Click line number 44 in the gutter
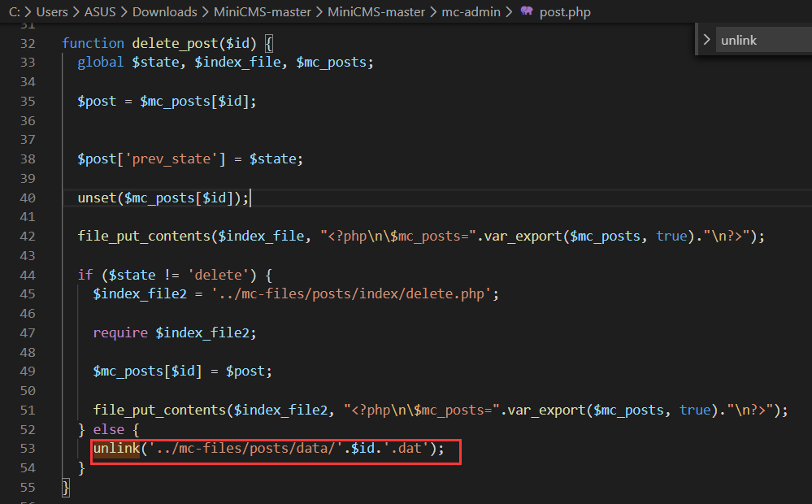812x504 pixels. pyautogui.click(x=28, y=275)
